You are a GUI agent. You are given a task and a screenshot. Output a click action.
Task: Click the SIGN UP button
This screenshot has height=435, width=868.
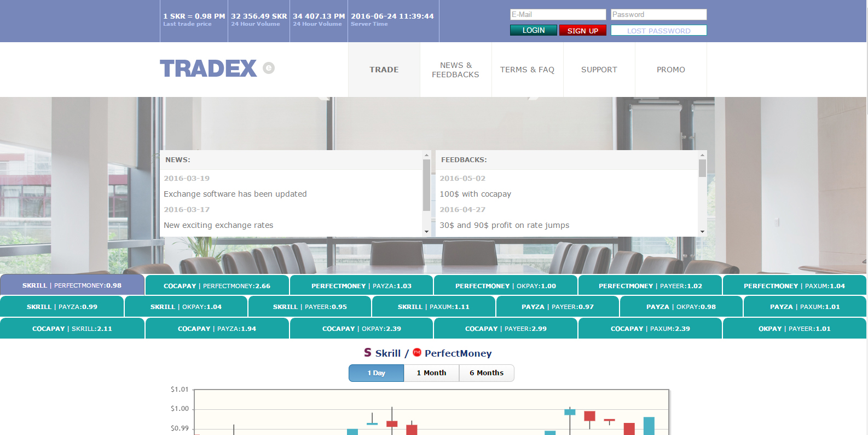tap(583, 30)
